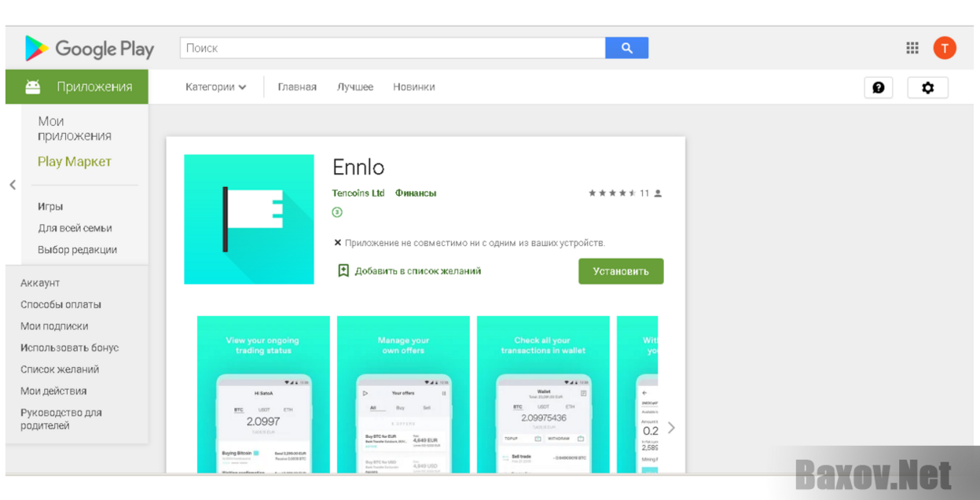Click the star rating row
This screenshot has height=500, width=980.
pyautogui.click(x=612, y=193)
